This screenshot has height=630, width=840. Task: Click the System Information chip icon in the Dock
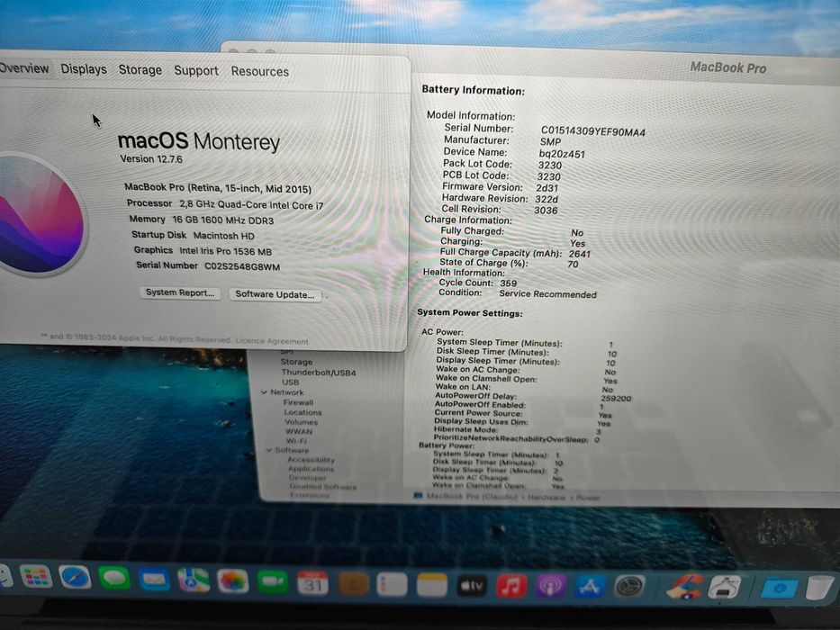tap(725, 588)
